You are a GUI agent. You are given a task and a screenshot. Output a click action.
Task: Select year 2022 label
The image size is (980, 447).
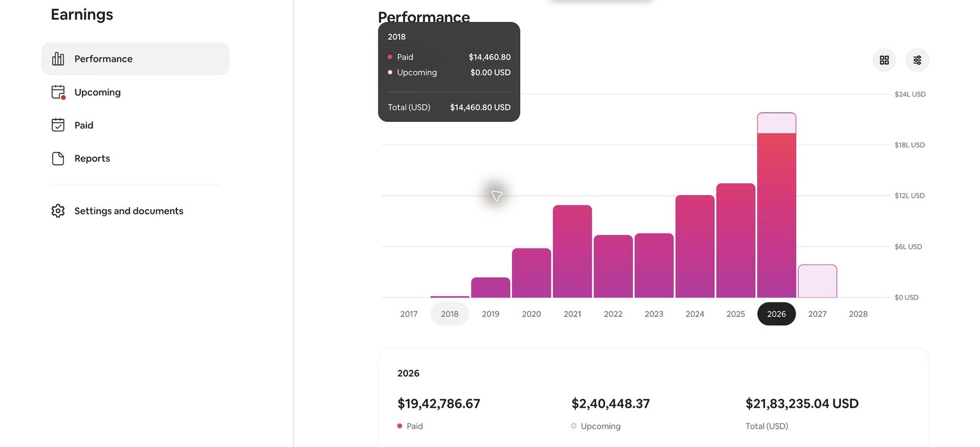point(613,314)
